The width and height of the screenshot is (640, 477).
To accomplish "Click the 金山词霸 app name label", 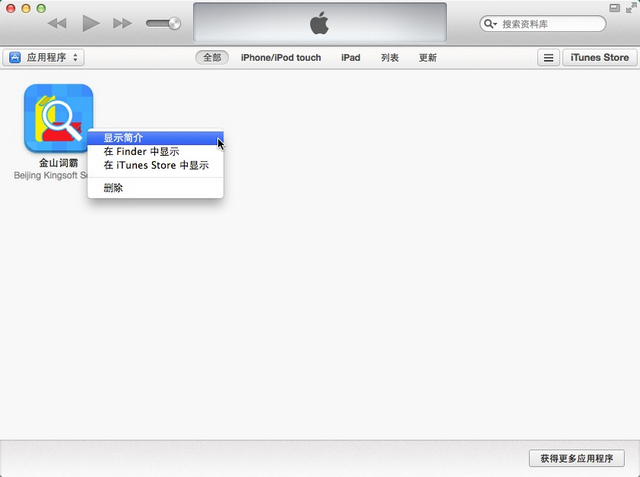I will point(58,163).
